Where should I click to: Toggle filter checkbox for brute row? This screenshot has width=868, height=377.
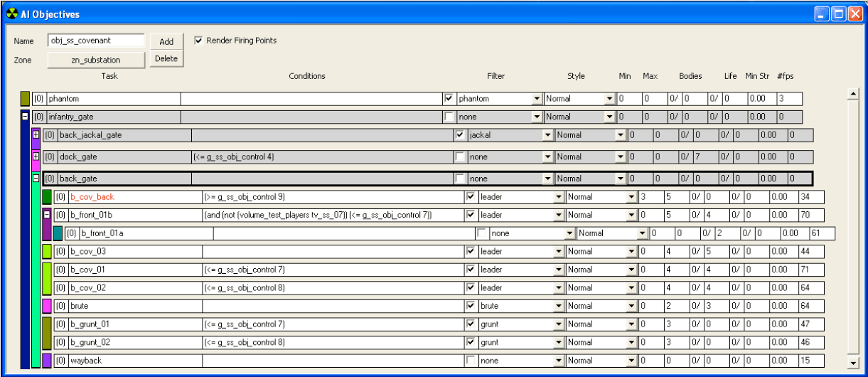click(x=470, y=306)
